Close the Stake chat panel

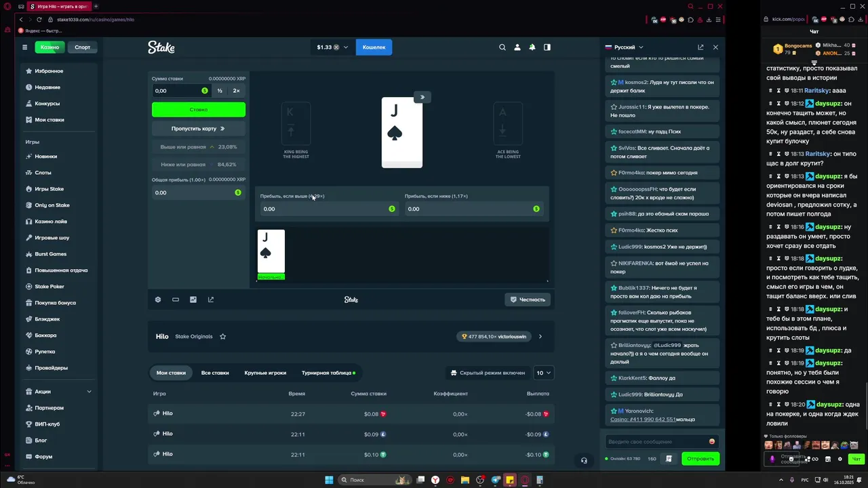715,47
